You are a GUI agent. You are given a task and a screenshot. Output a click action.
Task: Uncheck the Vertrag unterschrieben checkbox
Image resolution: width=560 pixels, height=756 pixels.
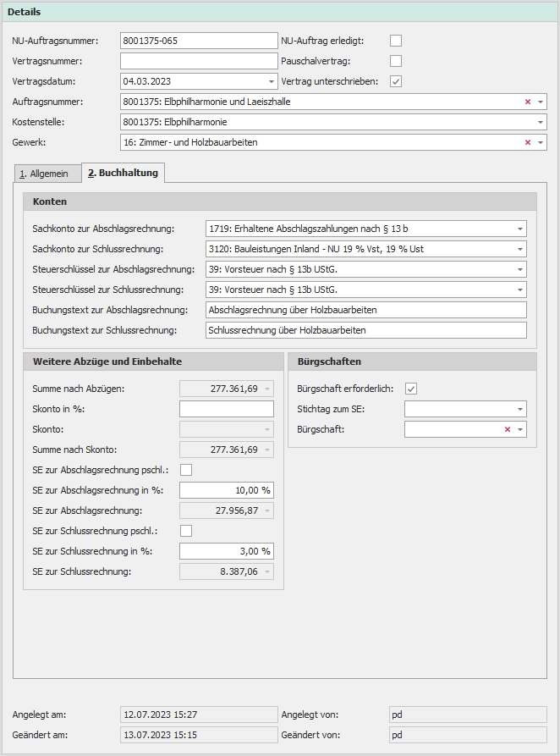click(396, 81)
